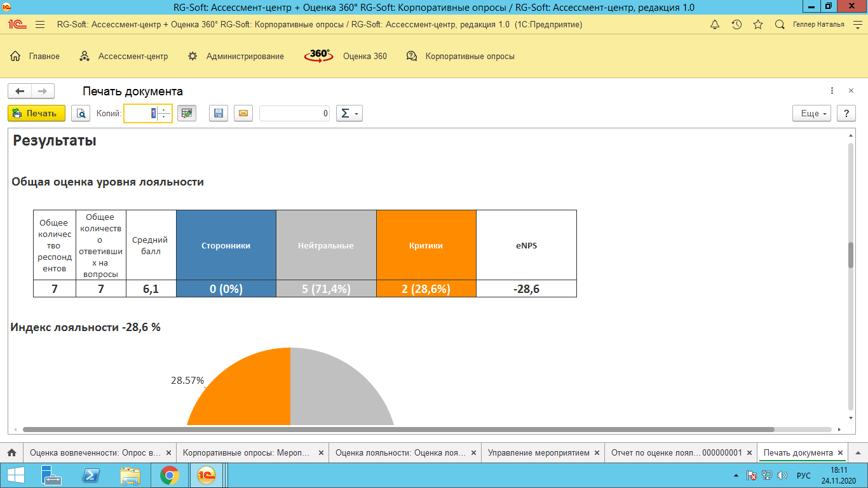
Task: Expand the Еще dropdown menu
Action: (812, 113)
